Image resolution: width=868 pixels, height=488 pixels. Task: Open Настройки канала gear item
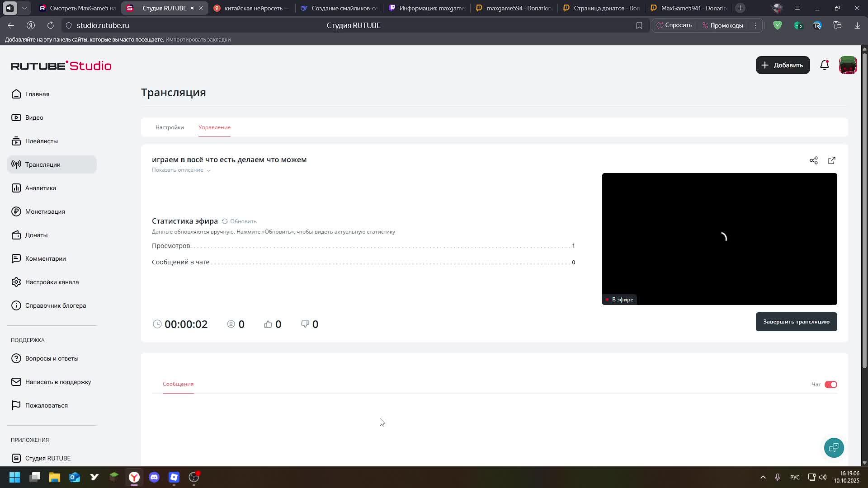[x=52, y=282]
